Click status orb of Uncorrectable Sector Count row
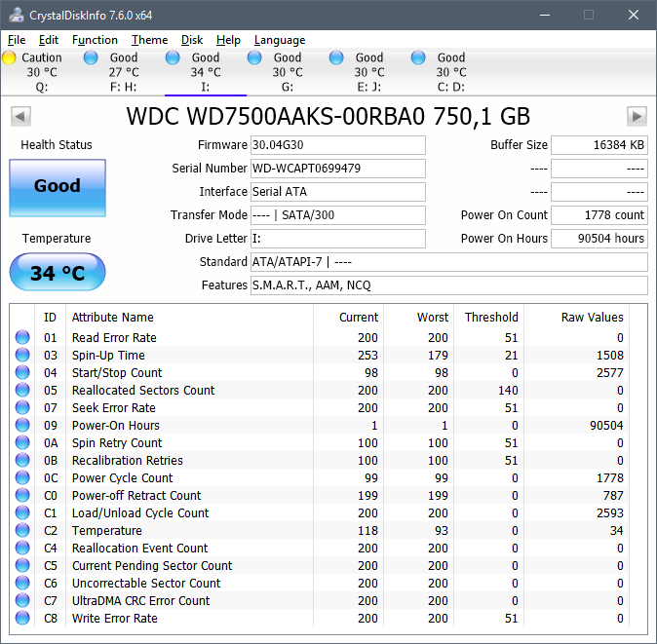The width and height of the screenshot is (657, 644). click(22, 584)
